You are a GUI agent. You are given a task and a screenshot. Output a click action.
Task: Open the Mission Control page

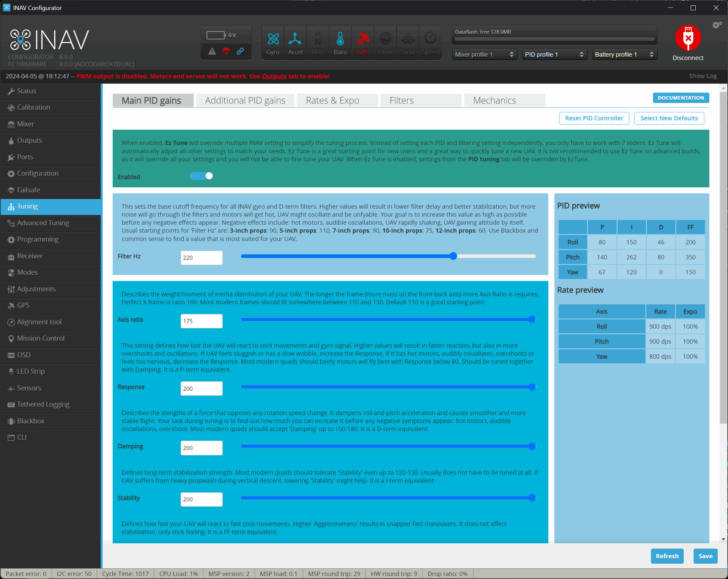click(40, 338)
